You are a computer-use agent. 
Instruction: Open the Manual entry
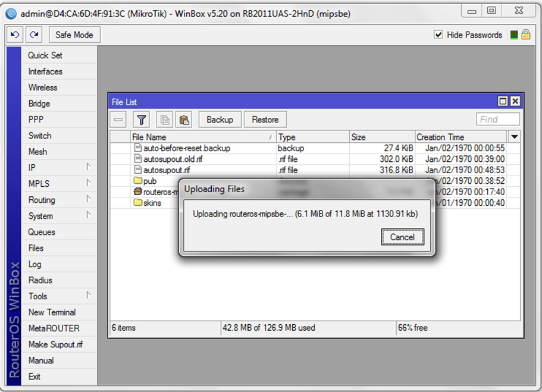point(59,360)
